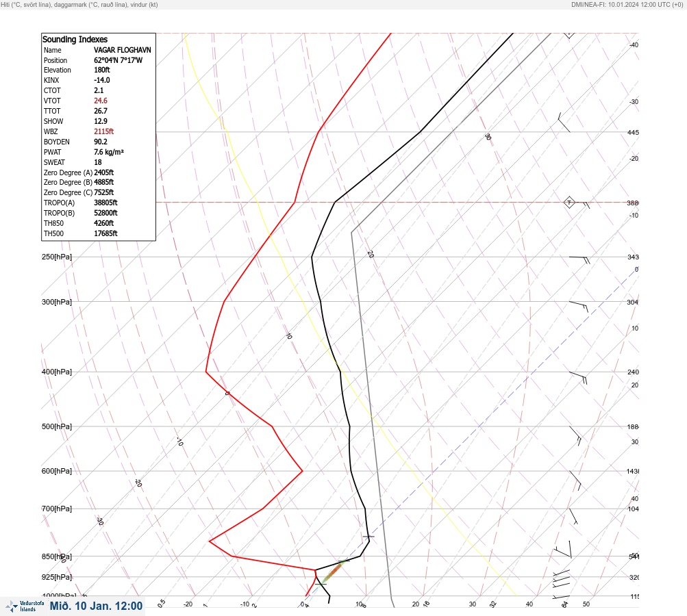Click the 'DMI/NEA-FI: 10.01.2024 12:00 UTC' timestamp
The height and width of the screenshot is (616, 687).
pos(622,5)
